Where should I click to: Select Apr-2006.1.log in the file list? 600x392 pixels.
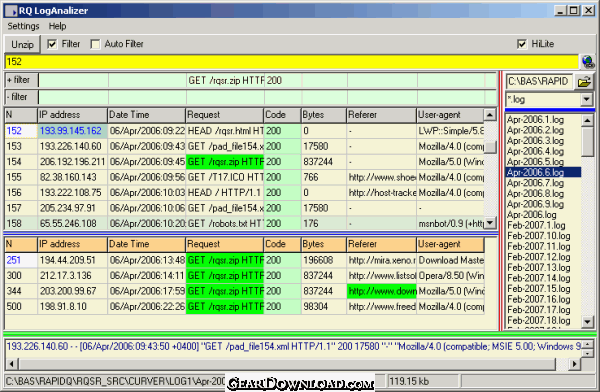click(535, 120)
